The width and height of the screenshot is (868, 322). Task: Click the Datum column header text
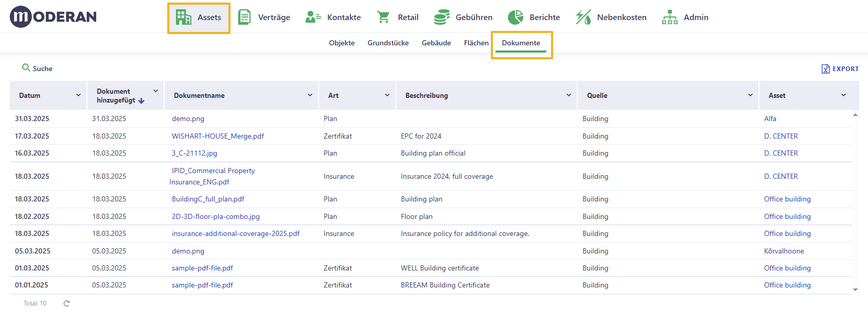[x=29, y=95]
